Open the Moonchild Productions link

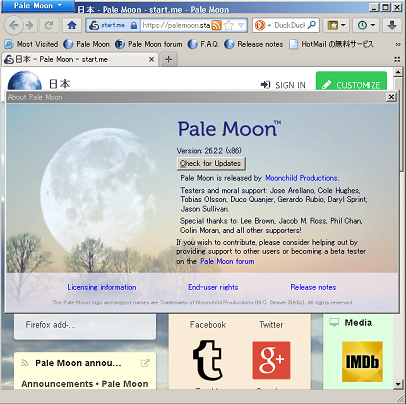(x=302, y=178)
